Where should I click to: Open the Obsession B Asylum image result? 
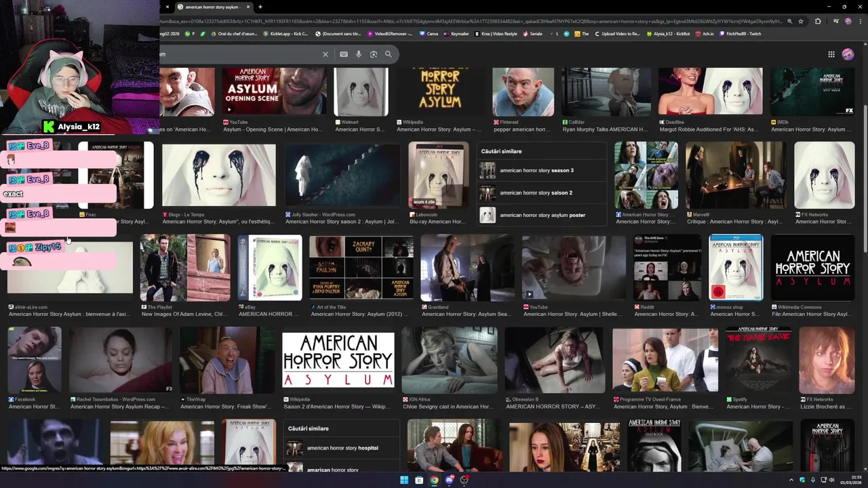(555, 360)
